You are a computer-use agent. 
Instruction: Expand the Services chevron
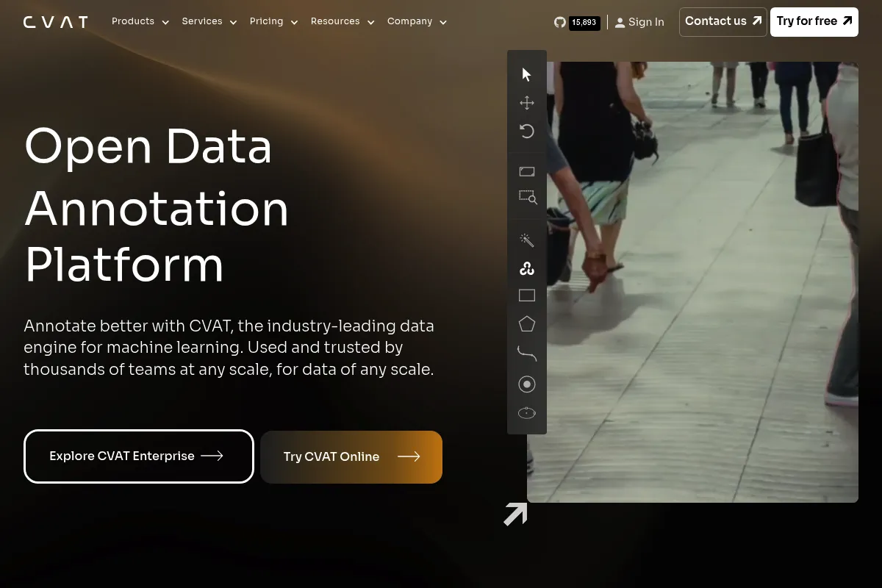click(233, 23)
